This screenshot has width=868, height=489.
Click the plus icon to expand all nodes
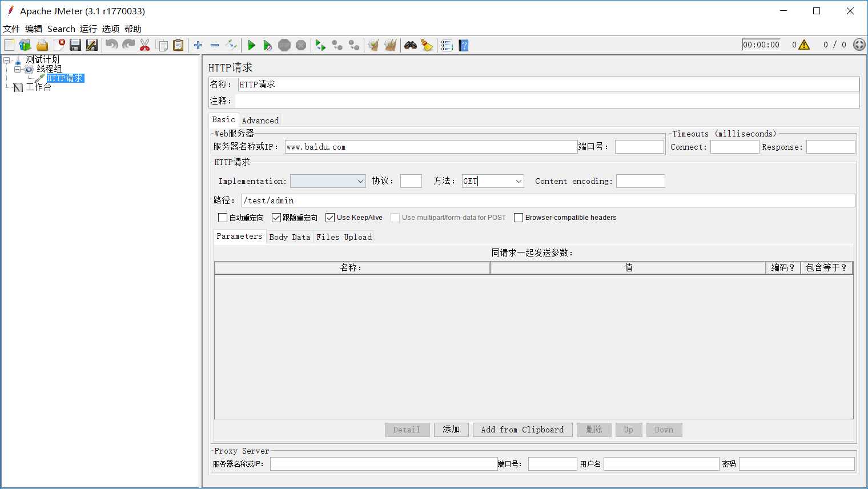coord(198,45)
